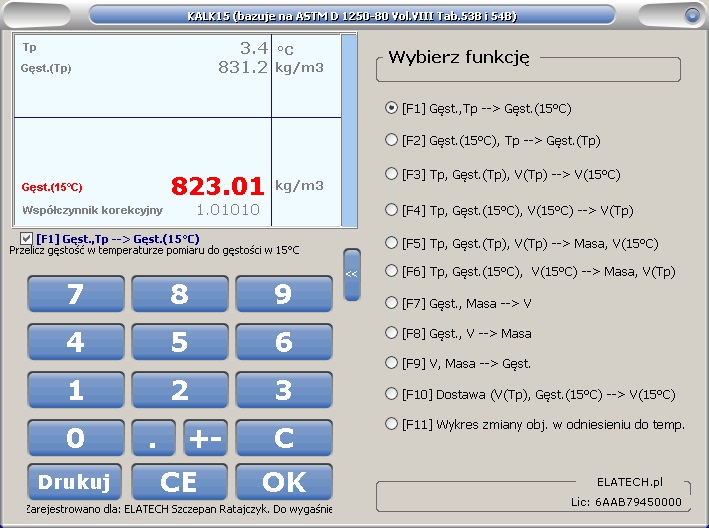Select F1 Gęst.,Tp to Gęst.(15°C) option
This screenshot has height=528, width=709.
click(x=478, y=108)
